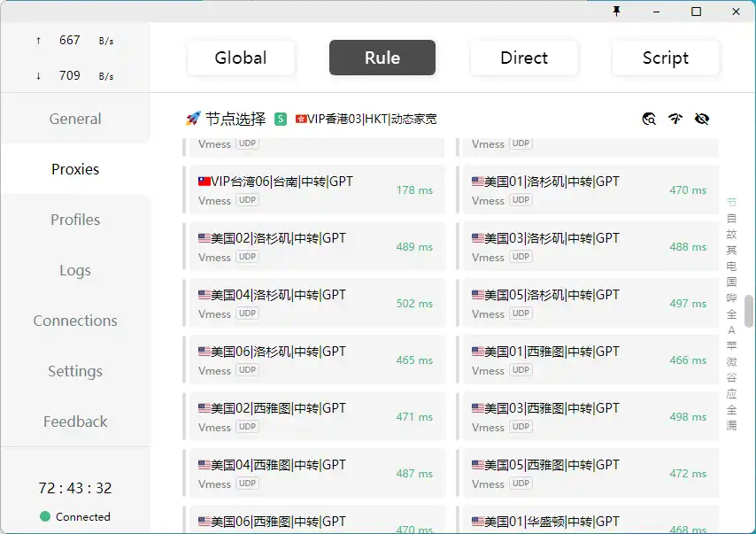Click Taiwan flag on VIP台湾06 node
Viewport: 756px width, 534px height.
click(204, 182)
